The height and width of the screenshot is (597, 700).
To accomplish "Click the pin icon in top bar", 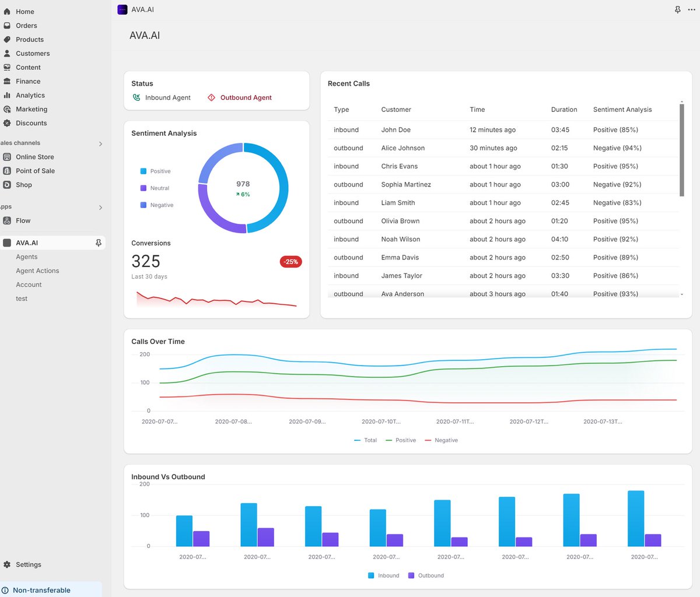I will [677, 10].
